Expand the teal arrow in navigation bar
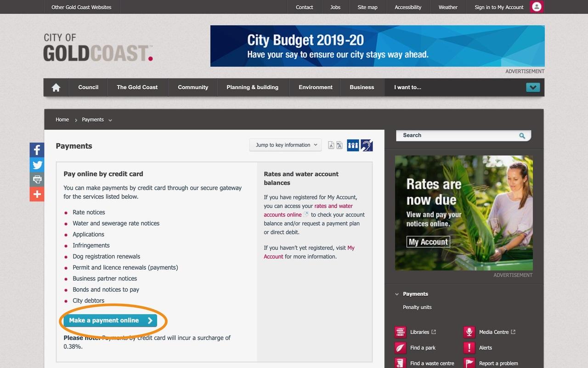 [533, 87]
